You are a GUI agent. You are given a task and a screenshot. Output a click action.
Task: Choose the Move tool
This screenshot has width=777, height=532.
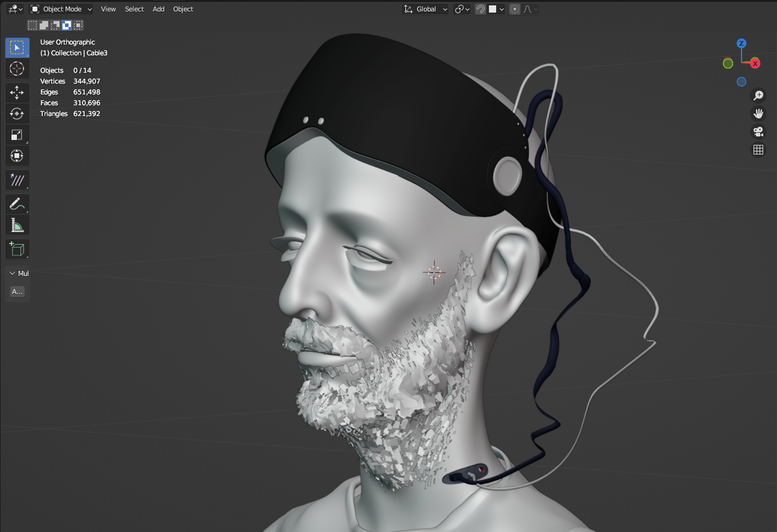pos(17,93)
